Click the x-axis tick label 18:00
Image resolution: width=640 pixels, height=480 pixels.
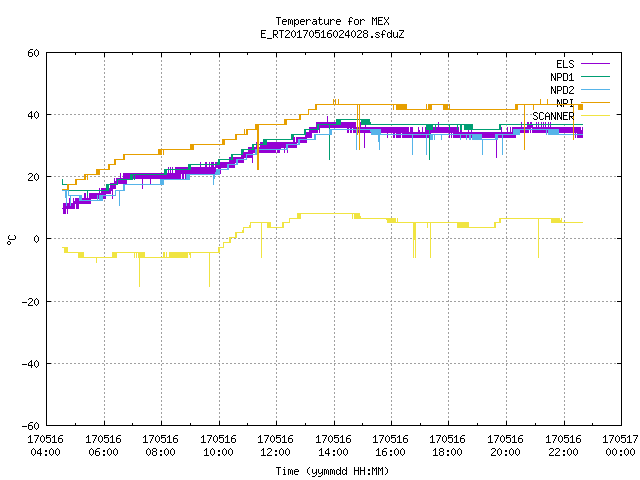[x=448, y=453]
